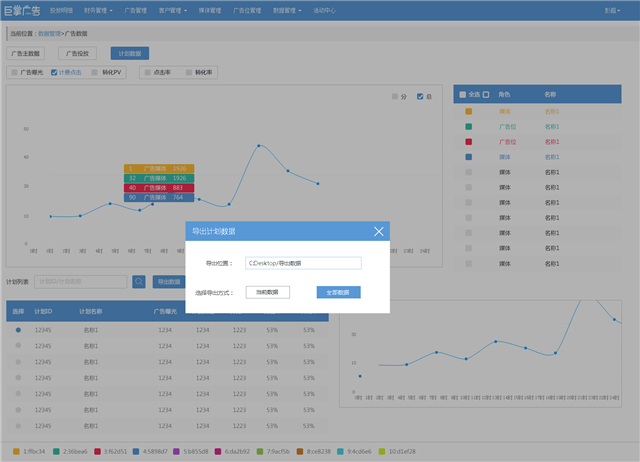Image resolution: width=640 pixels, height=462 pixels.
Task: Follow the 数据管理 breadcrumb link
Action: 49,33
